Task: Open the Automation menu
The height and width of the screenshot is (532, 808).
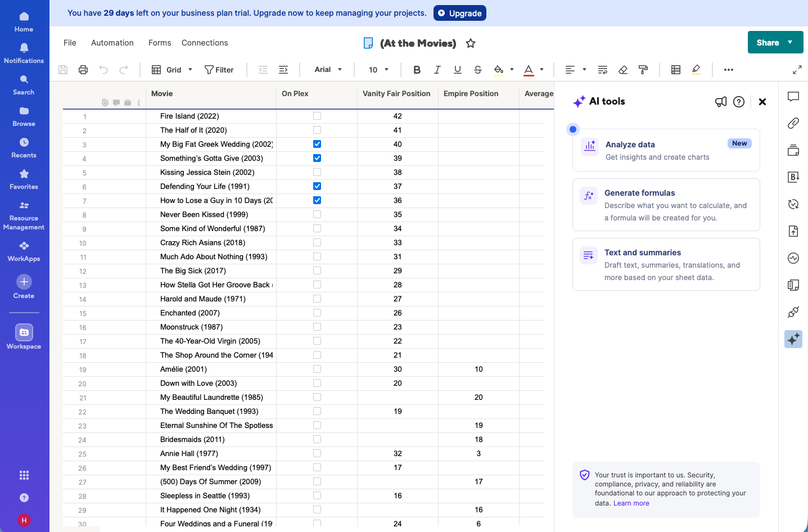Action: click(x=112, y=43)
